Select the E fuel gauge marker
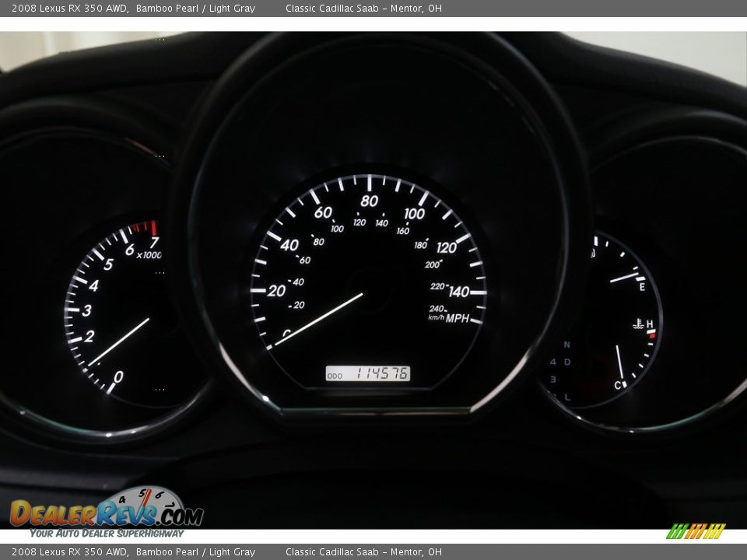This screenshot has height=560, width=747. (x=643, y=285)
